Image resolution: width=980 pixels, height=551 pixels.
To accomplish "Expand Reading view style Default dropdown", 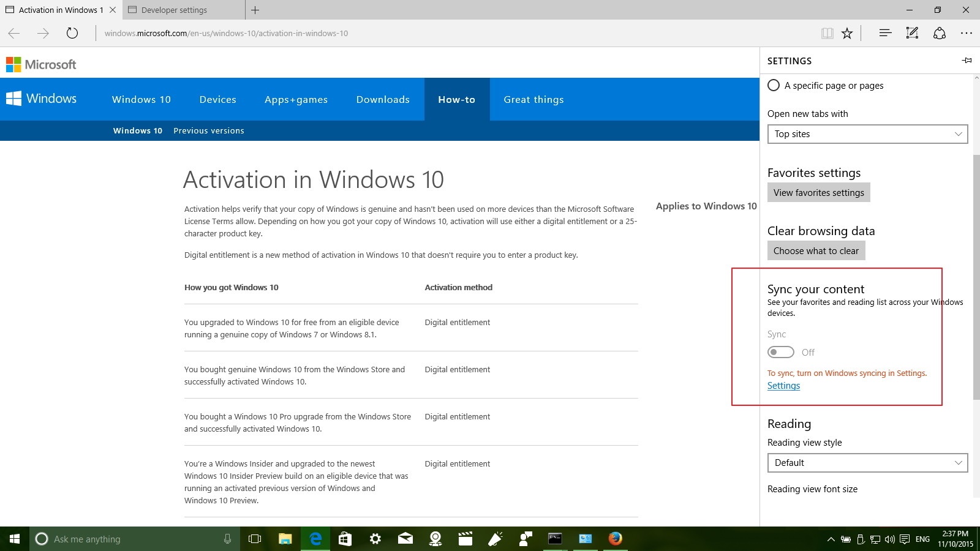I will coord(867,463).
